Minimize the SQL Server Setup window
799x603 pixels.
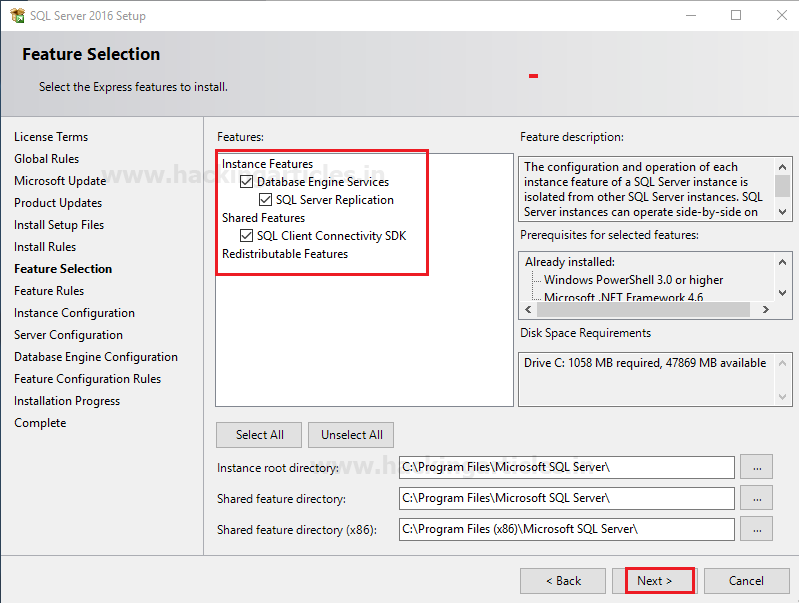pyautogui.click(x=690, y=15)
